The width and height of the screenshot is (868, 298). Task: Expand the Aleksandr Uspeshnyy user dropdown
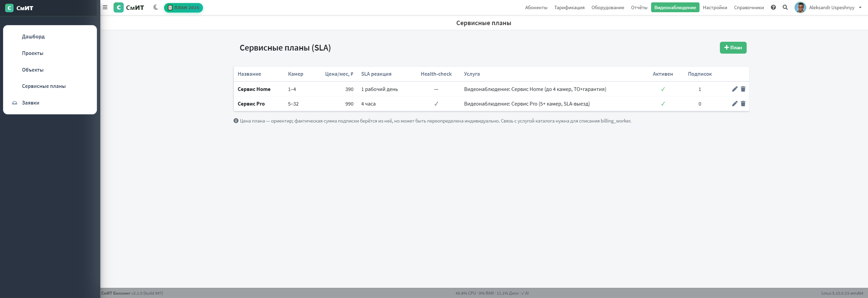coord(835,7)
